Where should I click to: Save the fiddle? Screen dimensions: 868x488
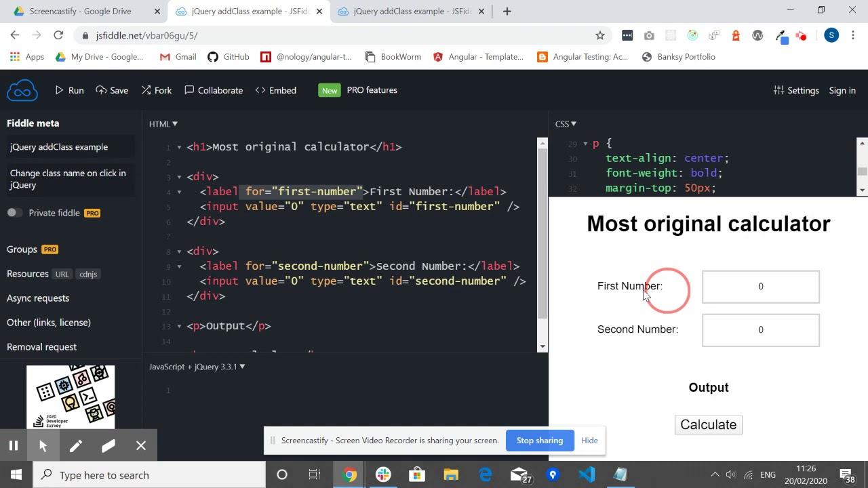coord(112,90)
